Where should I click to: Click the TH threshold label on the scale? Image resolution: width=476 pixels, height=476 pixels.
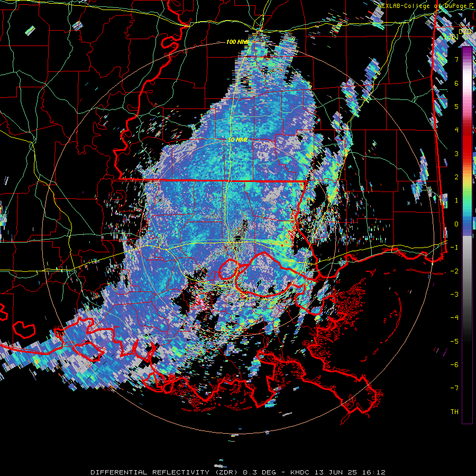454,411
